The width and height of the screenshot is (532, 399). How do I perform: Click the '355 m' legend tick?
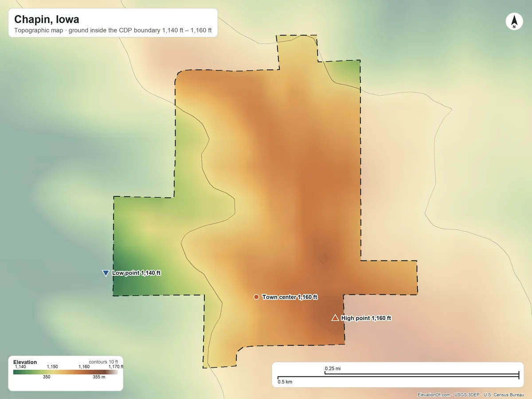[x=99, y=377]
